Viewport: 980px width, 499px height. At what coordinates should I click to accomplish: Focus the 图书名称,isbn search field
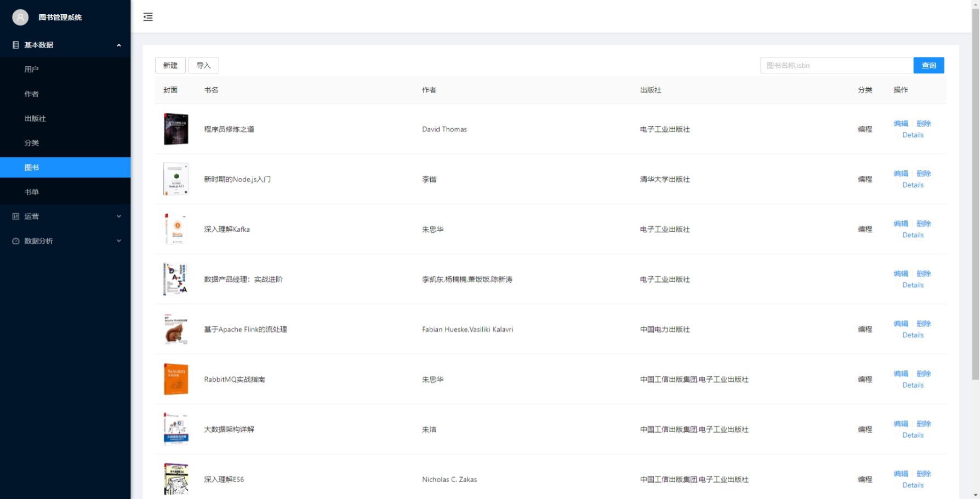[836, 65]
